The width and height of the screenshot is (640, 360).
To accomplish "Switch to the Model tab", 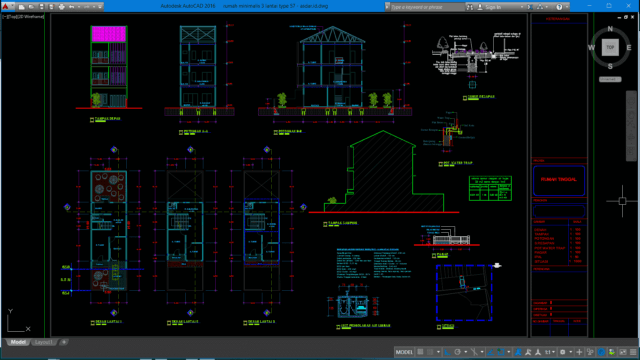I will tap(18, 342).
